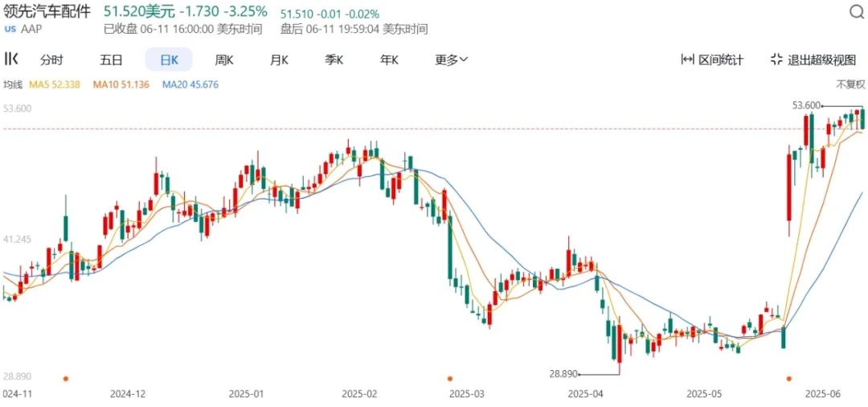The height and width of the screenshot is (407, 868).
Task: Click the search magnifier icon
Action: point(856,12)
